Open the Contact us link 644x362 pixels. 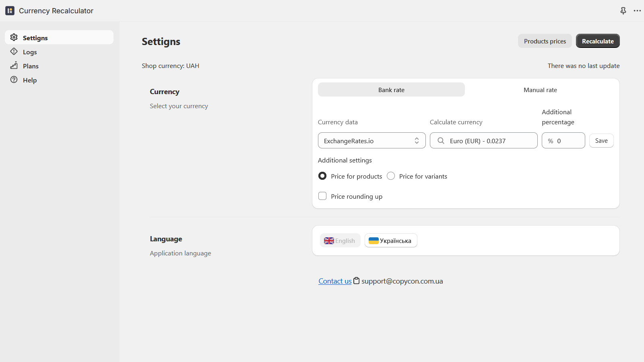pos(335,281)
